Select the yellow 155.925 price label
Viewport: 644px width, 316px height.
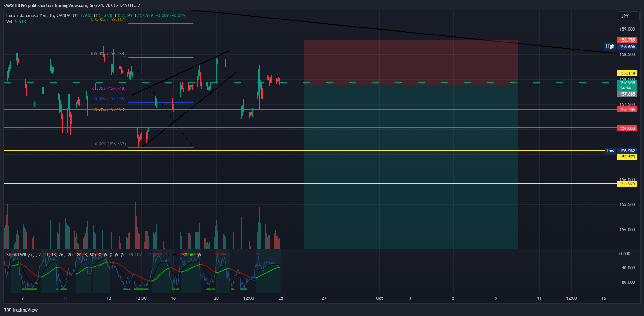[x=627, y=184]
